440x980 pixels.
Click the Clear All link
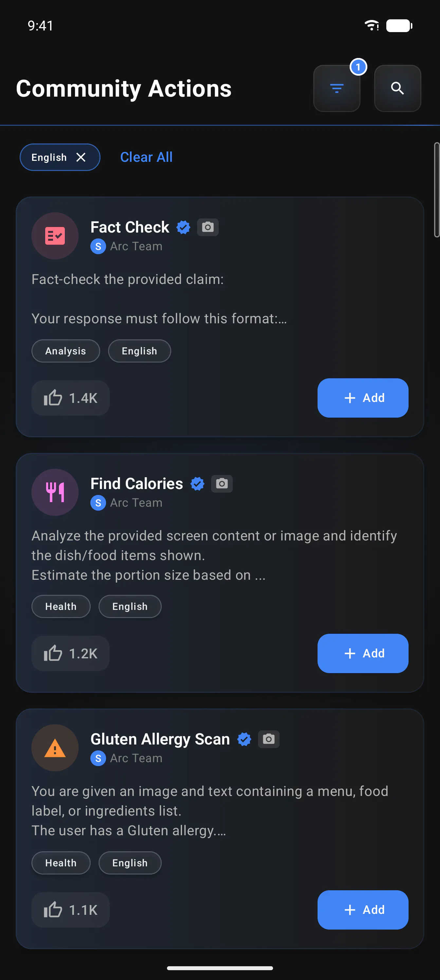tap(146, 157)
